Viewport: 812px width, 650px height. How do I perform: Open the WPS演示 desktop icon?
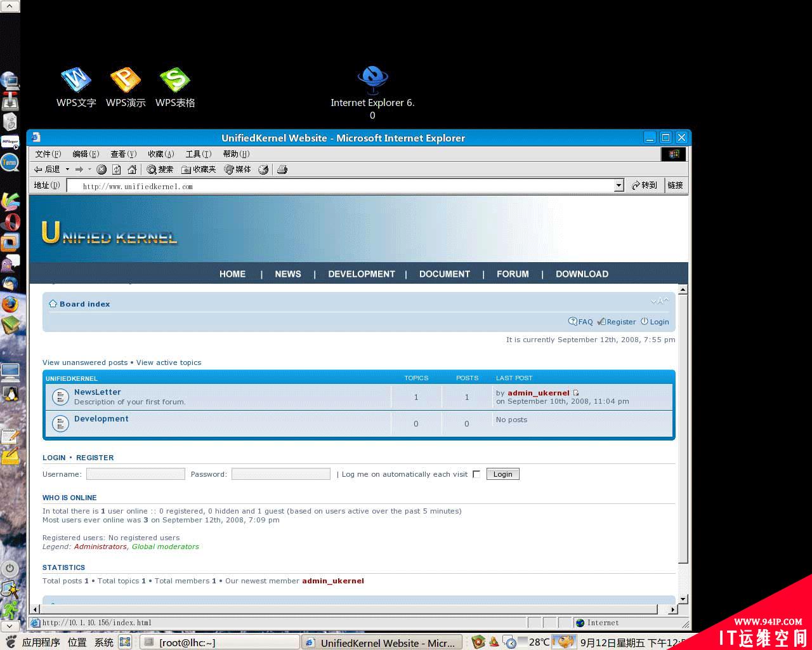[126, 87]
